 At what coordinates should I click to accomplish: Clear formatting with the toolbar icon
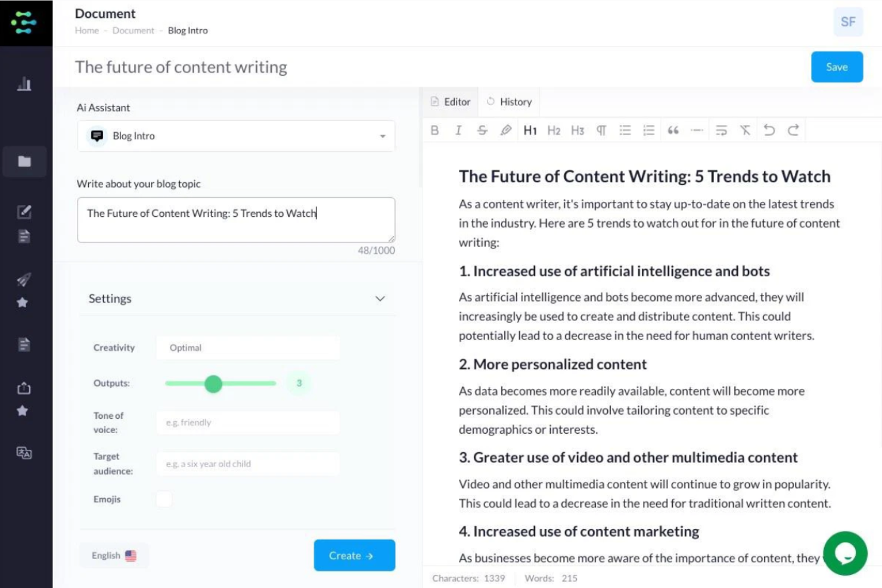pos(745,130)
